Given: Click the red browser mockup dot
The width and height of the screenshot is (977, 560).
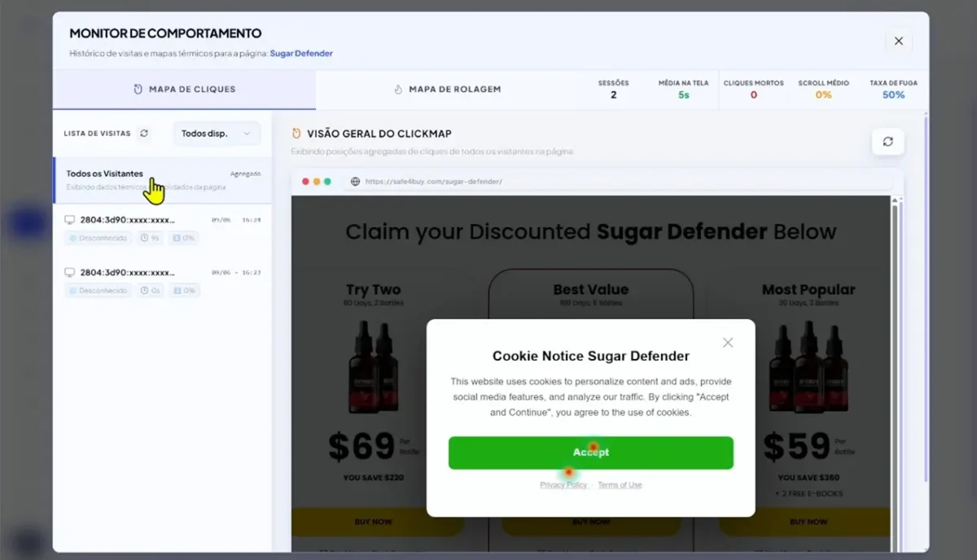Looking at the screenshot, I should click(x=306, y=182).
